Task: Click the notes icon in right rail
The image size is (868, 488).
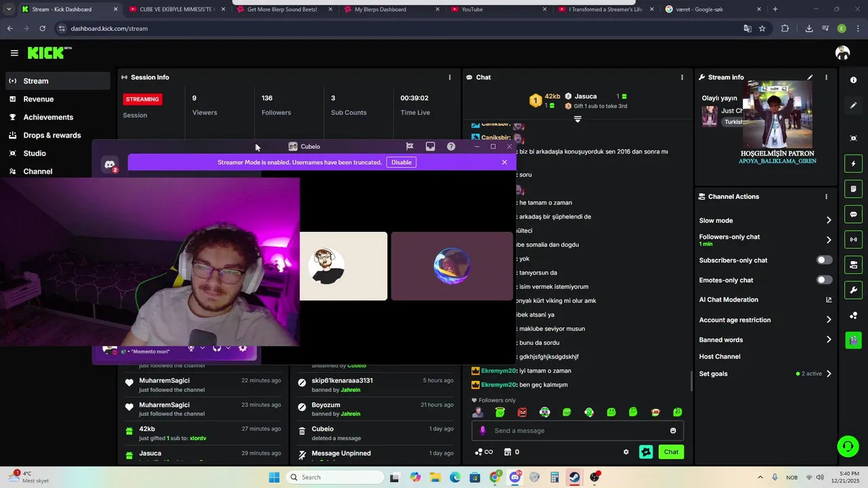Action: click(x=853, y=188)
